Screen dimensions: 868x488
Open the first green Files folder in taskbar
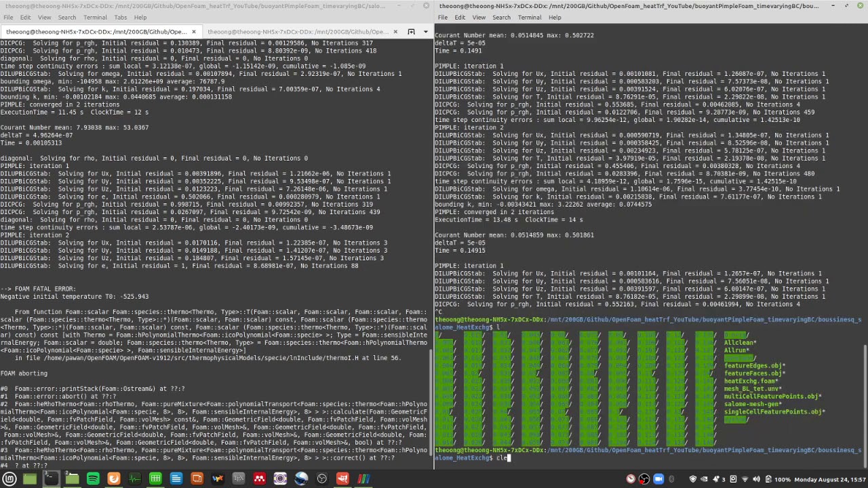pyautogui.click(x=30, y=479)
